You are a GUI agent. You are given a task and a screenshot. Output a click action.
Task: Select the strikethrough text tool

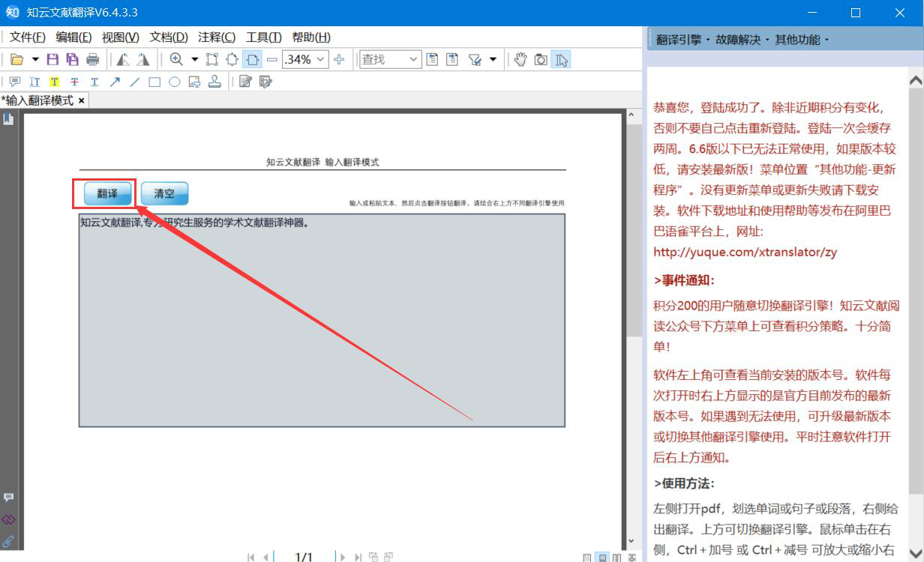(x=74, y=82)
